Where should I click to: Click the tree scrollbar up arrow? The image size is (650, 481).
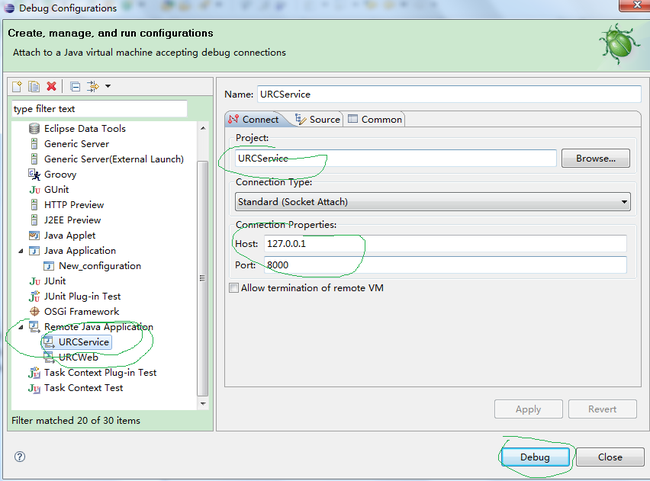[x=203, y=129]
